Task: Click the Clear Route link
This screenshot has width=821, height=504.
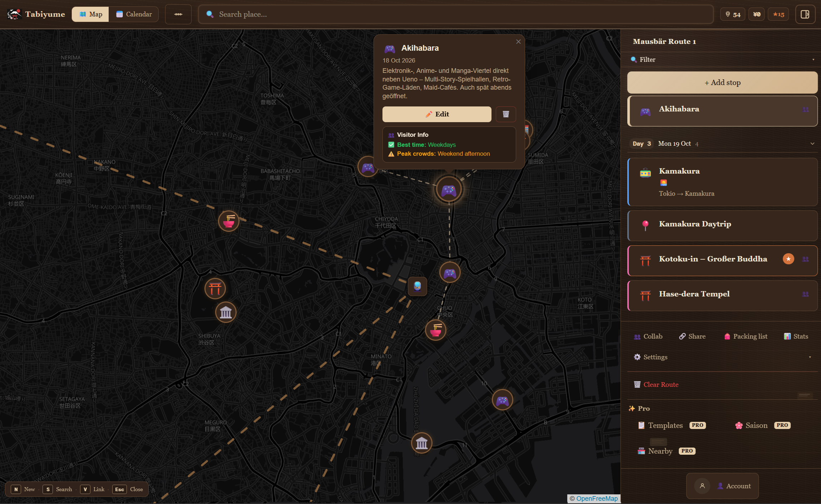Action: click(661, 384)
